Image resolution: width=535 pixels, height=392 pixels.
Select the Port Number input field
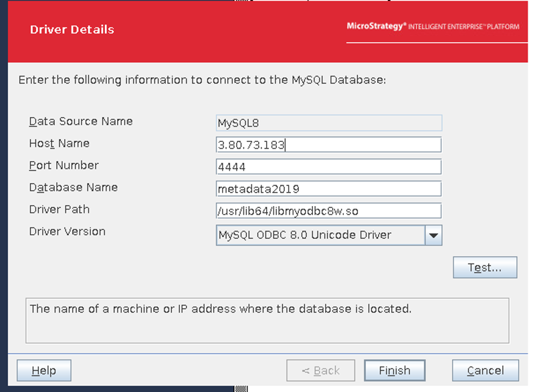tap(328, 167)
